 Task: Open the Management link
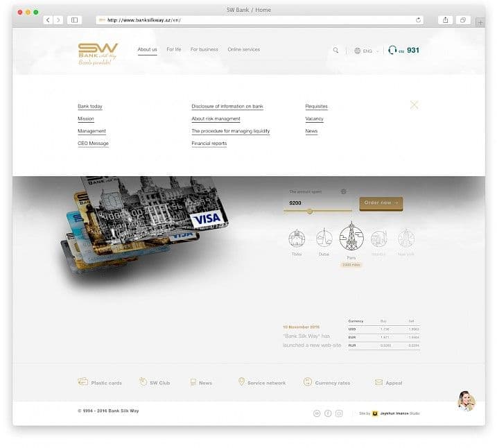[x=91, y=131]
